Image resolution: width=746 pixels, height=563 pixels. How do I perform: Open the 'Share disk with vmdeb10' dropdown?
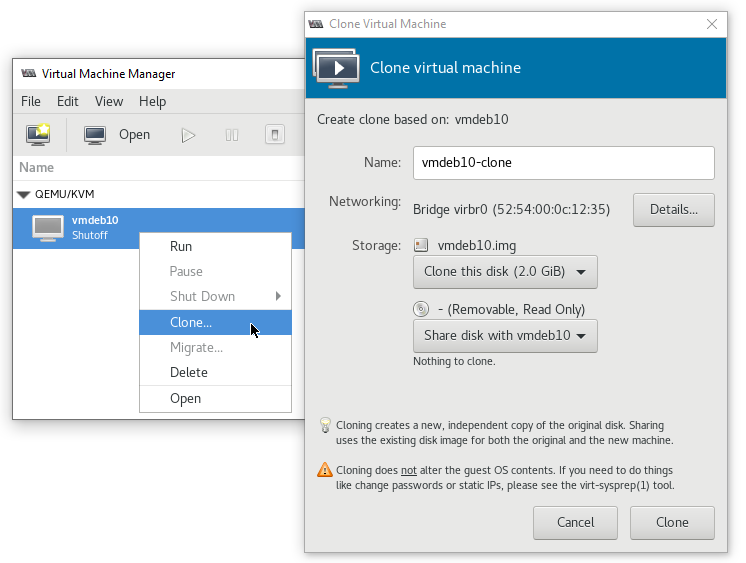tap(505, 336)
